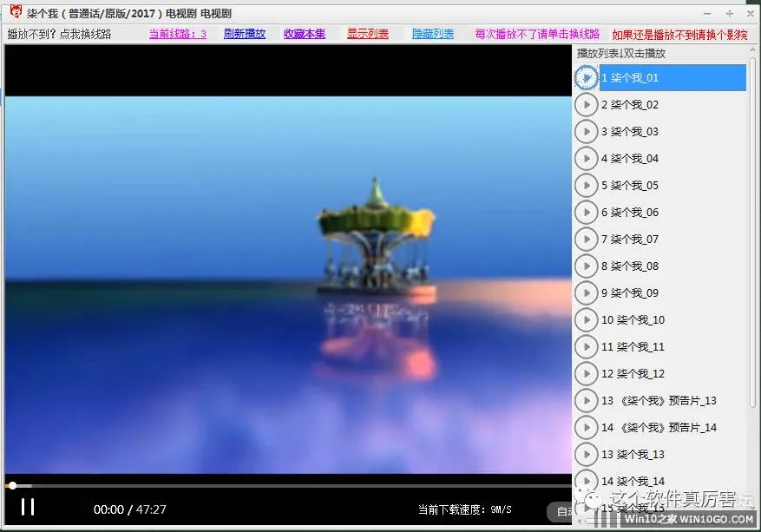Click the play icon beside 10 柒个我_10
Image resolution: width=761 pixels, height=532 pixels.
click(x=586, y=320)
